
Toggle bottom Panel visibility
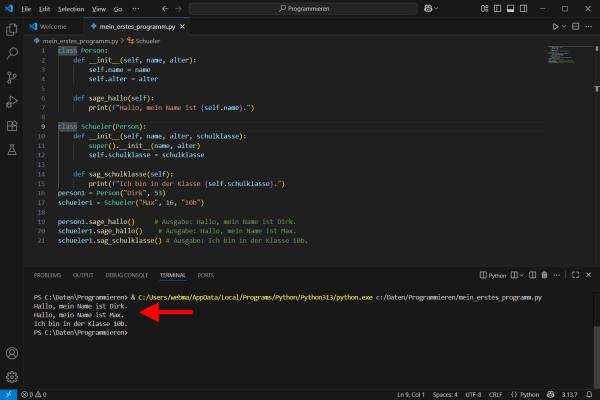tap(510, 8)
